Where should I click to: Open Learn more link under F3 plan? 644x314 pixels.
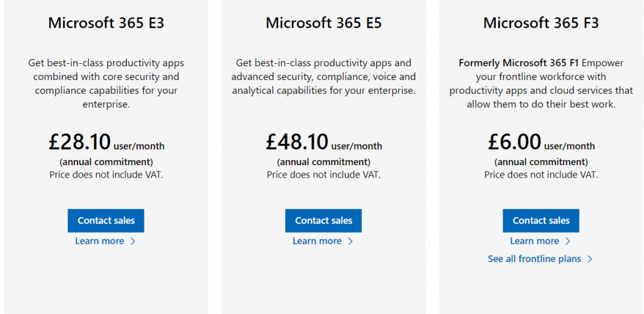pyautogui.click(x=535, y=241)
